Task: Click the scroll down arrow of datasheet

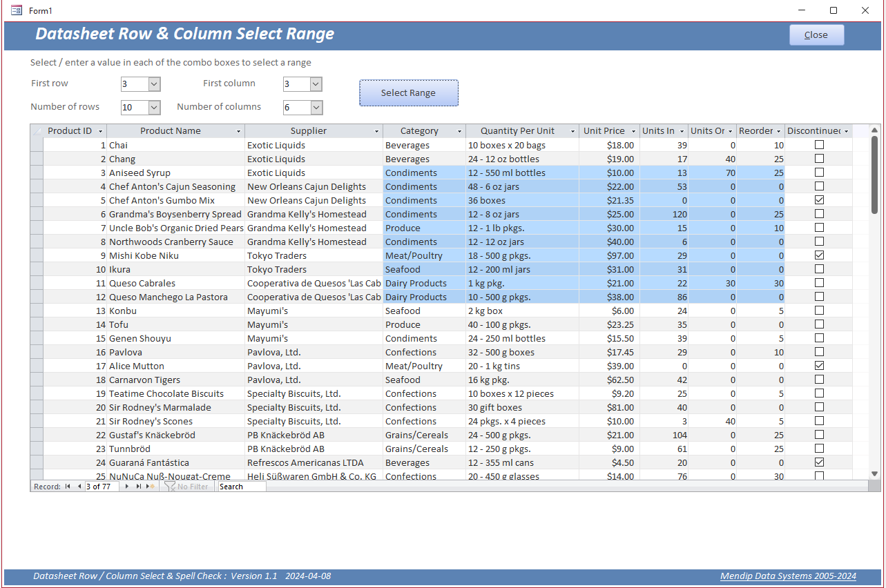Action: [x=874, y=474]
